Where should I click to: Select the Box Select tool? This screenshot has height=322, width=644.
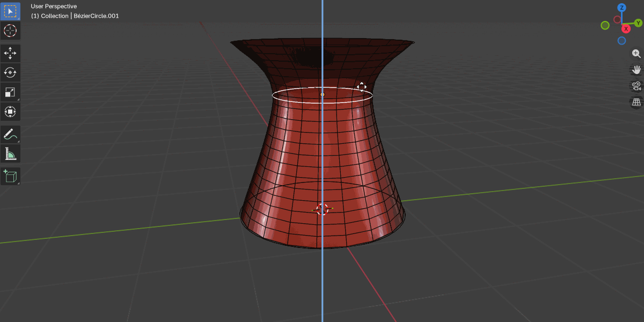pyautogui.click(x=10, y=11)
